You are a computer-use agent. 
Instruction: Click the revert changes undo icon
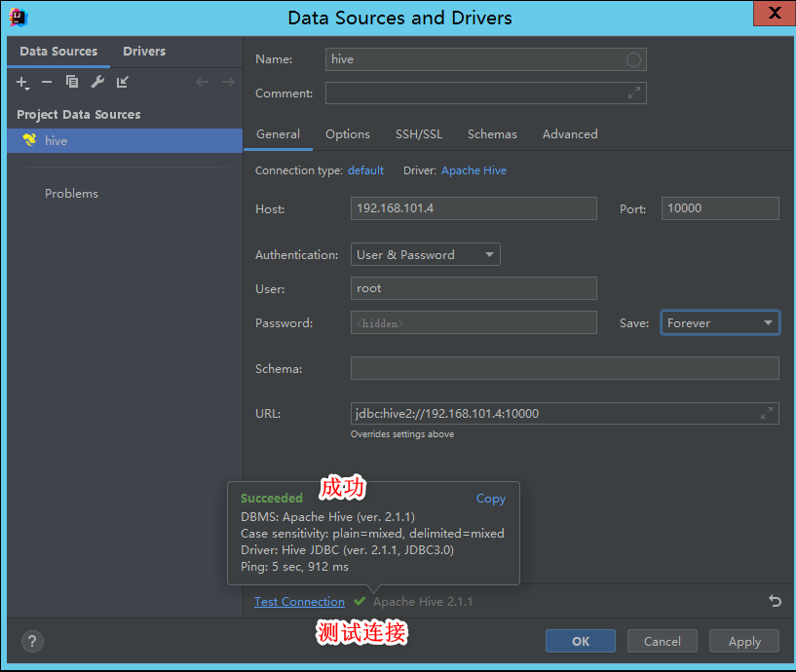coord(775,601)
